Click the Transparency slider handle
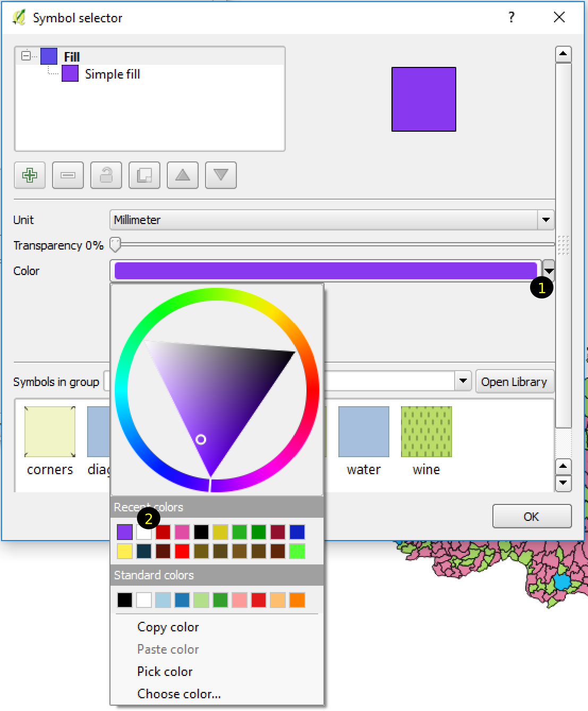This screenshot has width=588, height=711. tap(115, 245)
